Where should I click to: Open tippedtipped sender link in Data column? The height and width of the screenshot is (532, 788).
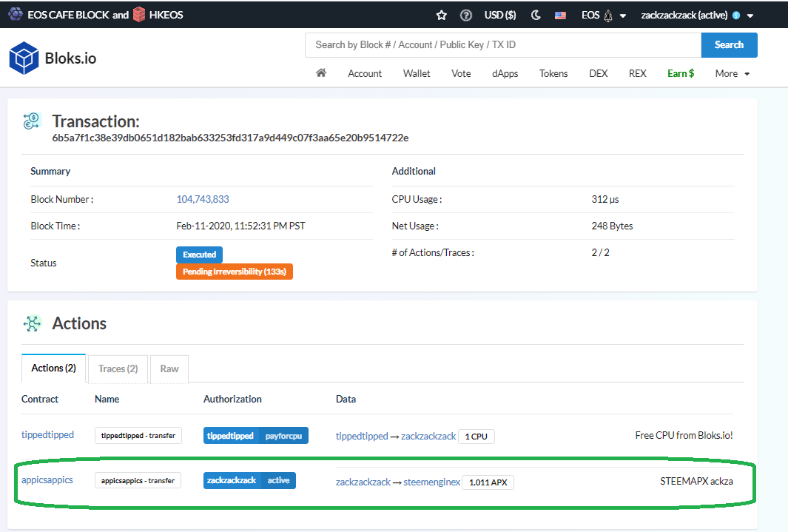coord(362,436)
